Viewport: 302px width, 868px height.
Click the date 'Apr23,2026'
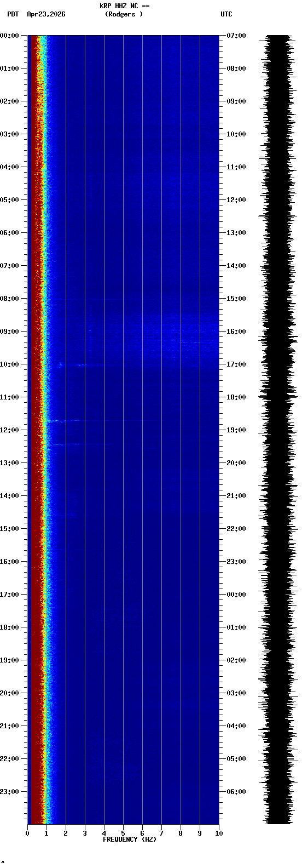click(46, 14)
